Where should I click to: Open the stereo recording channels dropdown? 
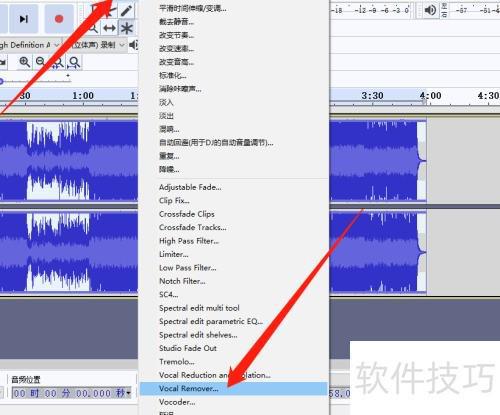(122, 45)
